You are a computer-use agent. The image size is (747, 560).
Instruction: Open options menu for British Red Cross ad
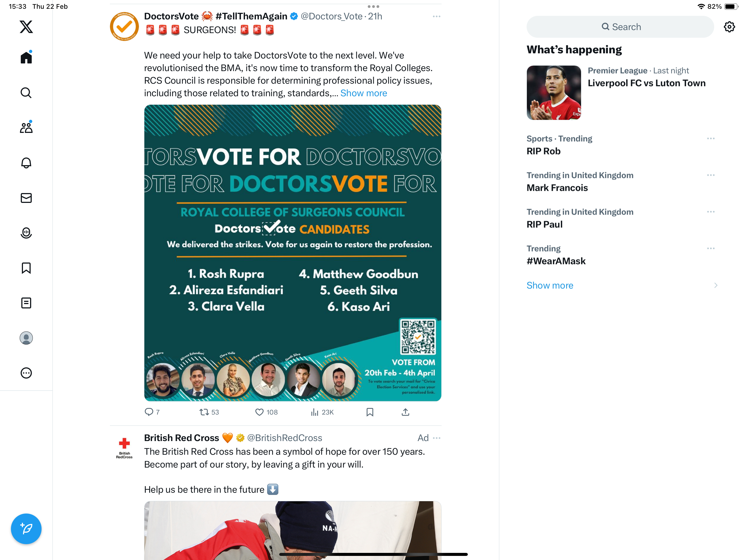pos(436,438)
